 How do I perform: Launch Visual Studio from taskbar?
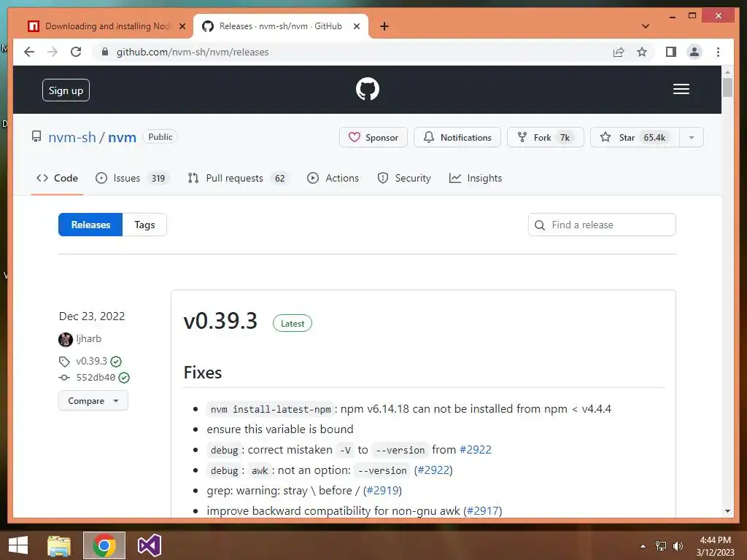pos(149,545)
